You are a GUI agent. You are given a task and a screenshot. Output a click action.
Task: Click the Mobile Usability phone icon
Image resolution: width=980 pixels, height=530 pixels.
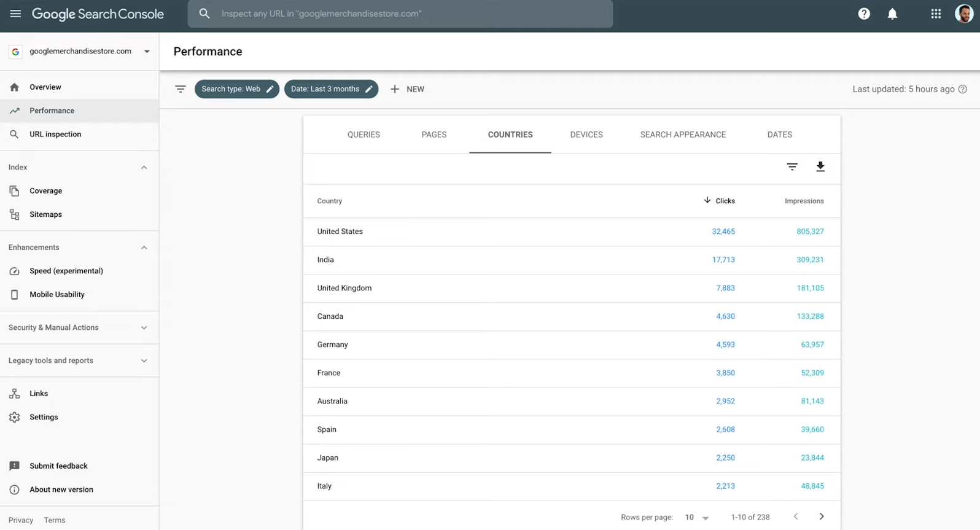15,295
